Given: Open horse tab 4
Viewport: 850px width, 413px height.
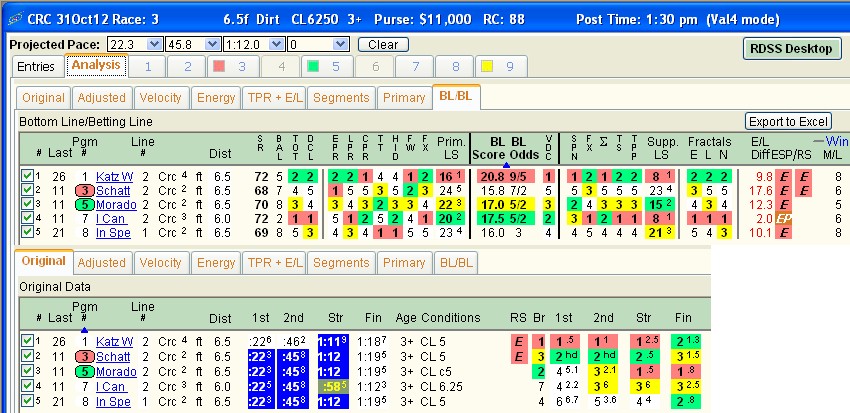Looking at the screenshot, I should click(281, 67).
